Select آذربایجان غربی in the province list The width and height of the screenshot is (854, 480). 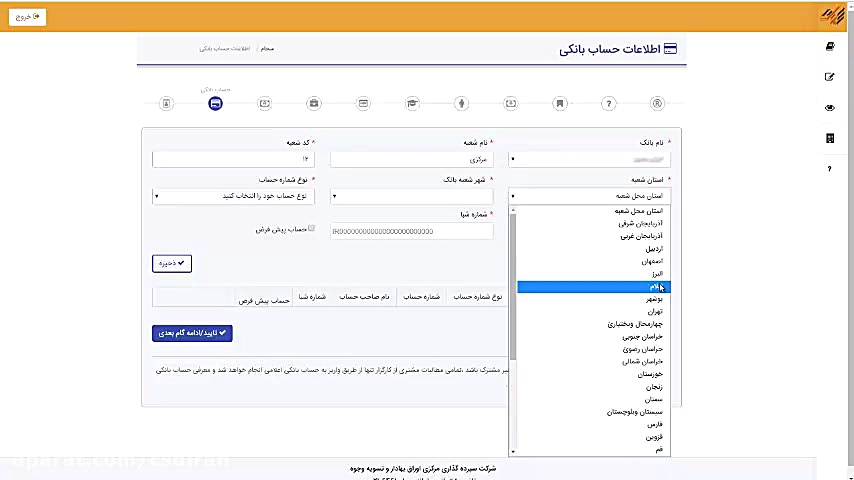click(x=594, y=236)
